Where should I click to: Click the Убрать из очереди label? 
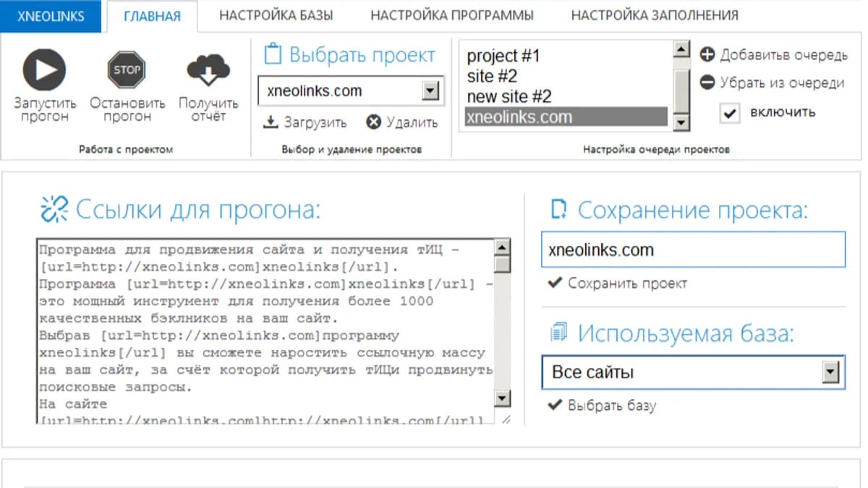pyautogui.click(x=782, y=83)
